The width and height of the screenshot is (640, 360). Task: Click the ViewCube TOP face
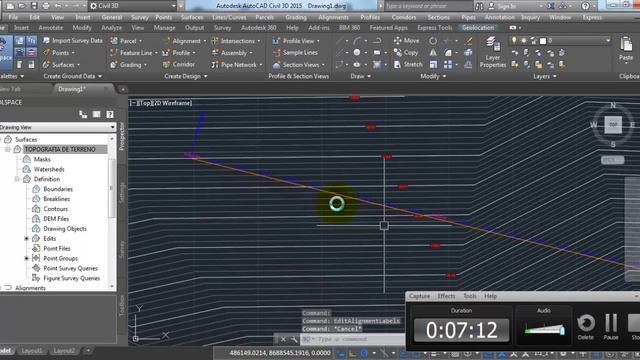(x=613, y=124)
